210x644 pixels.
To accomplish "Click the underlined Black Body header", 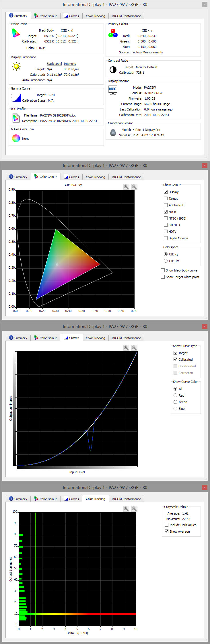I will [46, 30].
